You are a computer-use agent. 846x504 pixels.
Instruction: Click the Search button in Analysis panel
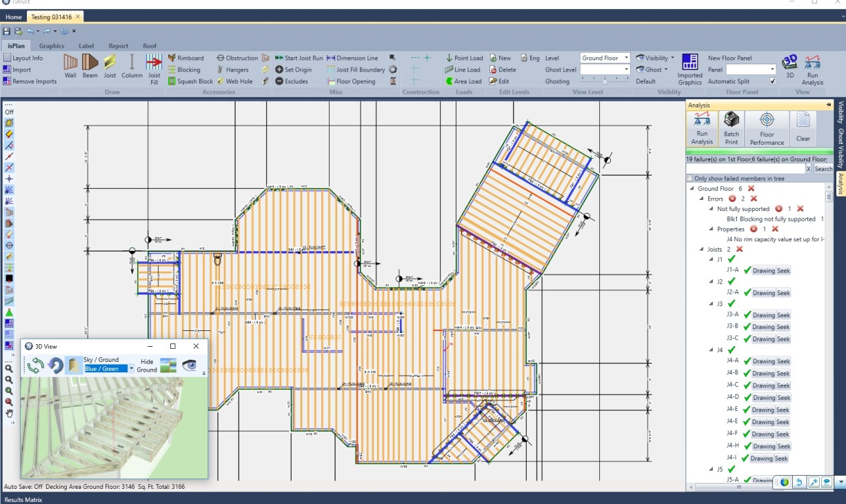tap(823, 168)
